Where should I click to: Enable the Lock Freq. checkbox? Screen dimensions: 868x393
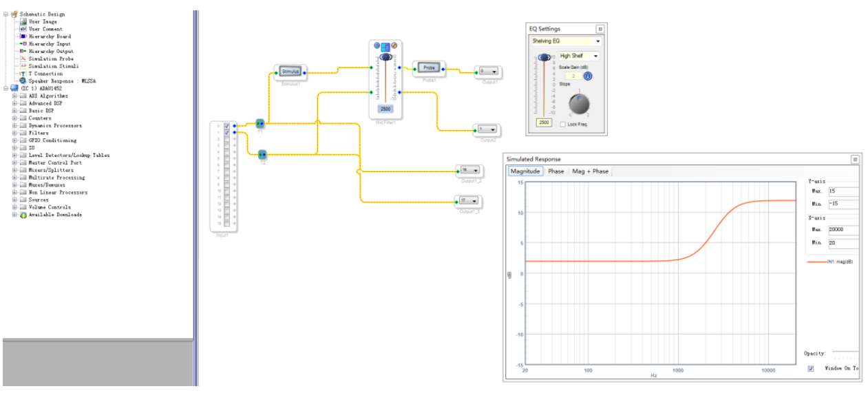(x=563, y=125)
